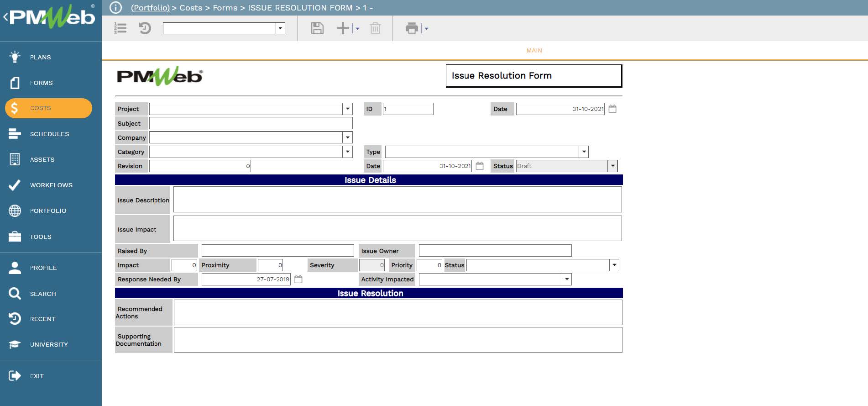The height and width of the screenshot is (406, 868).
Task: Open calendar for Response Needed By
Action: point(298,279)
